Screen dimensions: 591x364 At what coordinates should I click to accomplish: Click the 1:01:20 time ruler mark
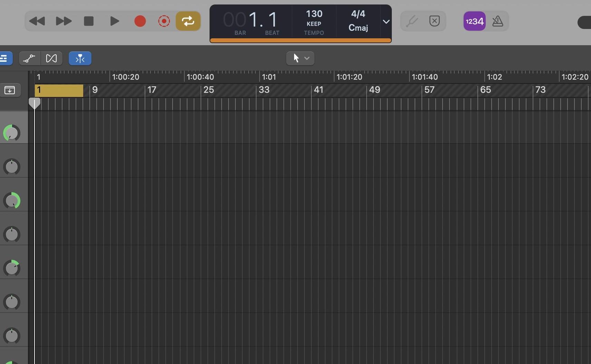tap(349, 77)
